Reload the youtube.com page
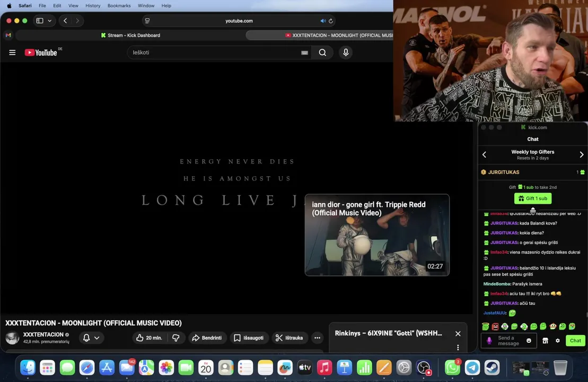 click(x=331, y=21)
